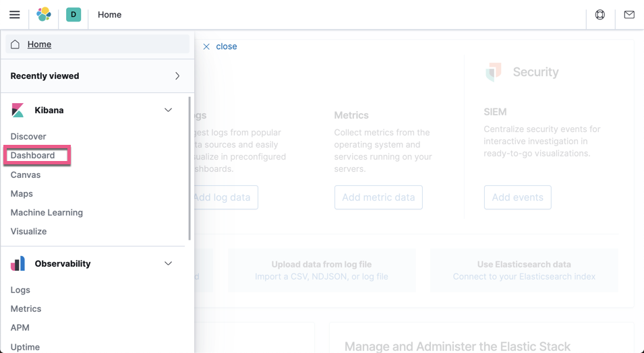Click the Kibana section title
The image size is (644, 353).
point(49,110)
